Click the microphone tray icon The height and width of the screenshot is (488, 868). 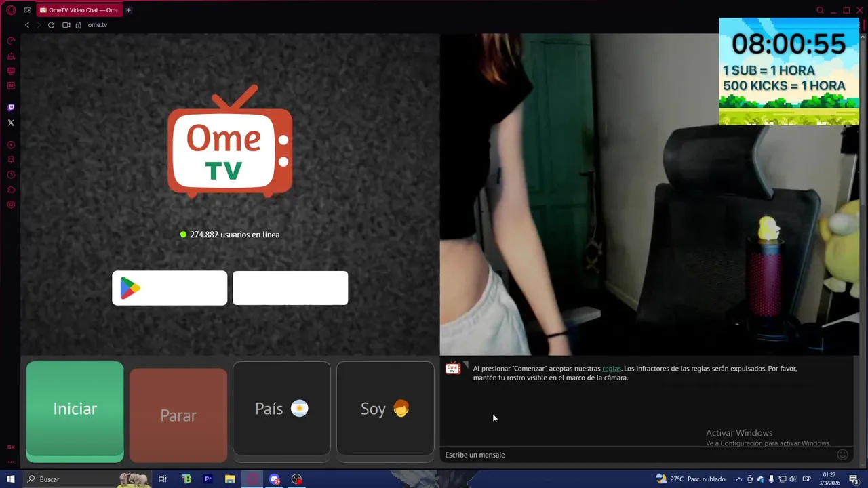click(x=771, y=479)
